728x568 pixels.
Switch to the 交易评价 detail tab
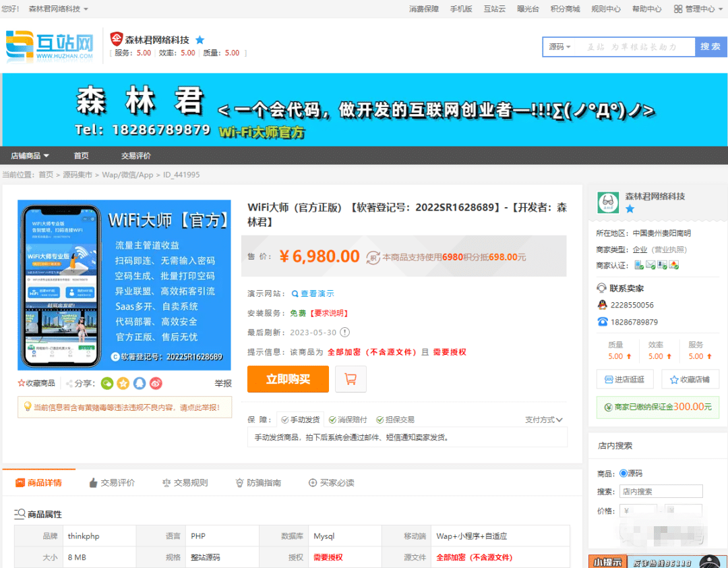click(x=112, y=483)
